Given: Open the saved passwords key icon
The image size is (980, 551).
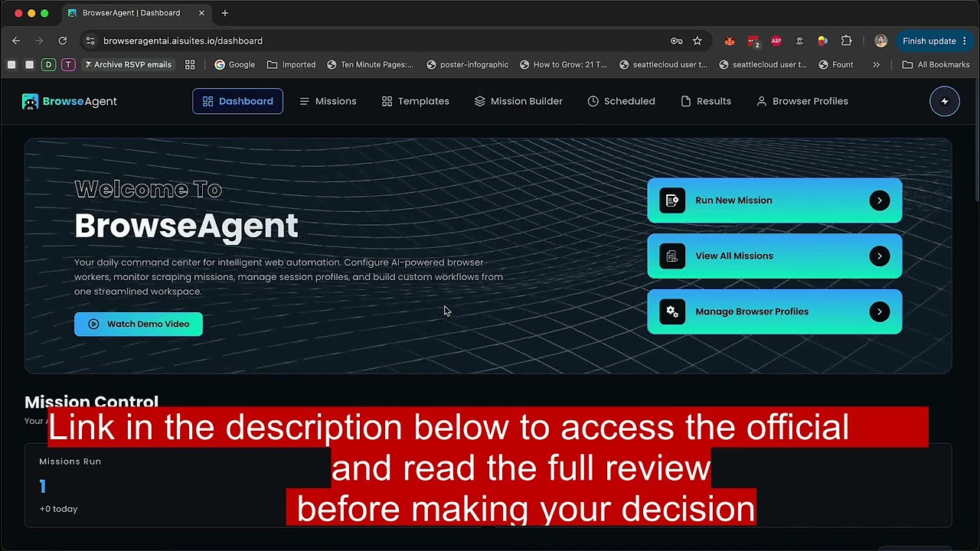Looking at the screenshot, I should tap(677, 41).
